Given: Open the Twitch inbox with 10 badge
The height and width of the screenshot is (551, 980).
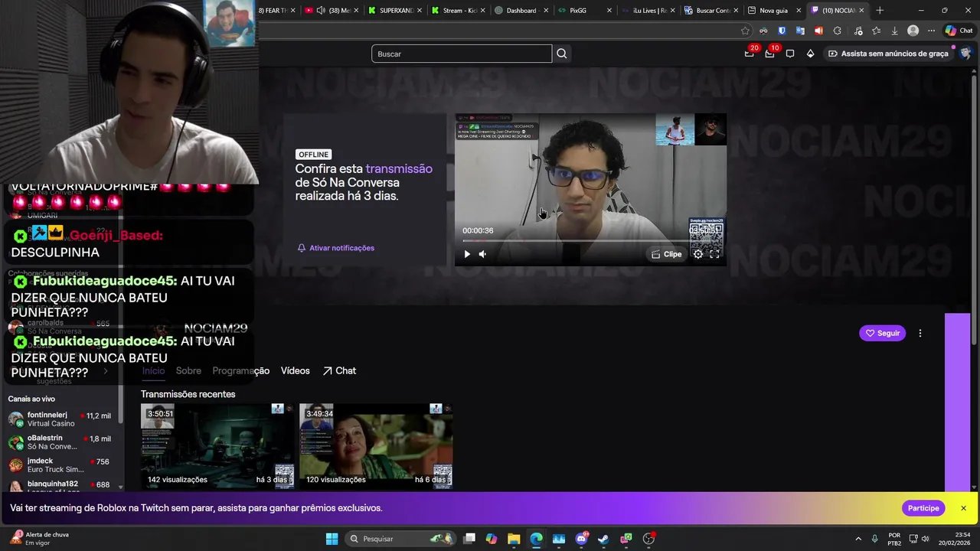Looking at the screenshot, I should click(769, 54).
